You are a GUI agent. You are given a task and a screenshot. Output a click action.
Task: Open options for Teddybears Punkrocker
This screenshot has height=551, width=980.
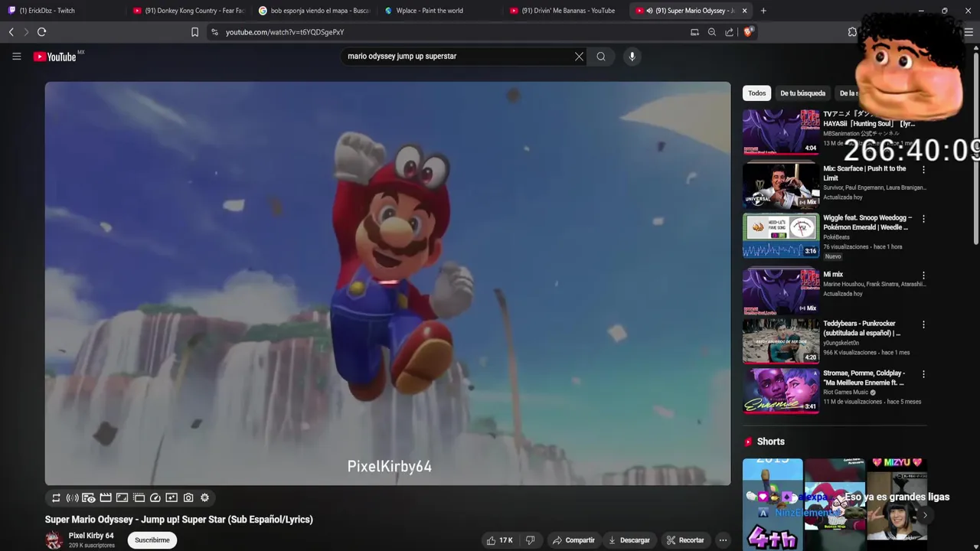pos(923,324)
